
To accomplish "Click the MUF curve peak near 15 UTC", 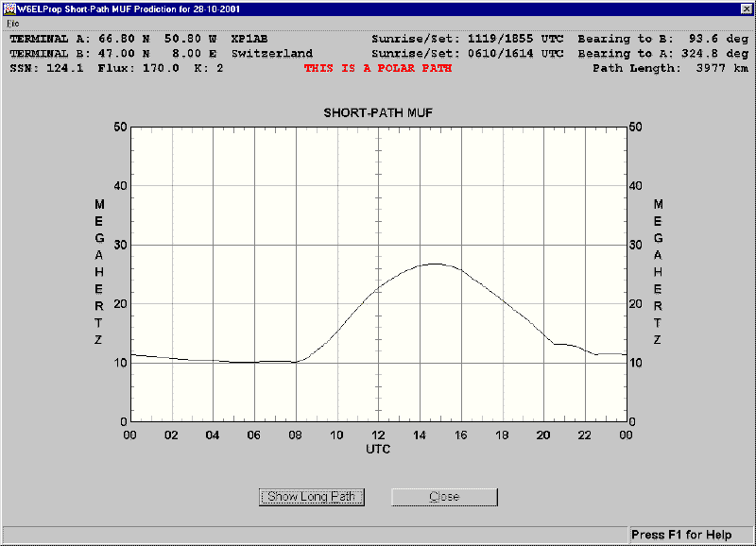I will (436, 264).
